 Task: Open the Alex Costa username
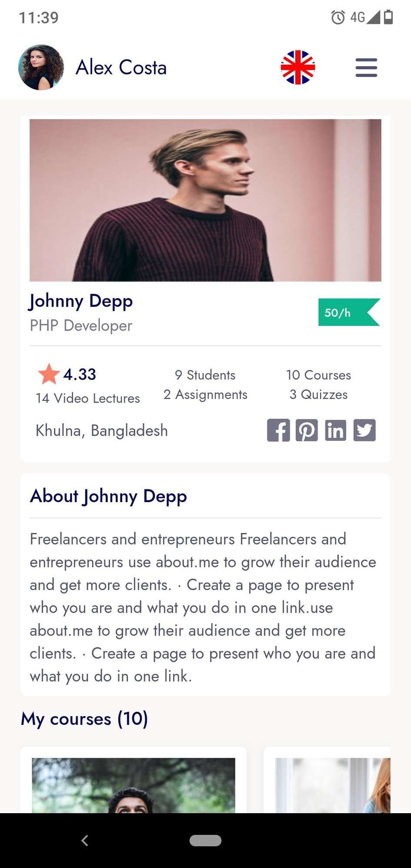click(121, 68)
